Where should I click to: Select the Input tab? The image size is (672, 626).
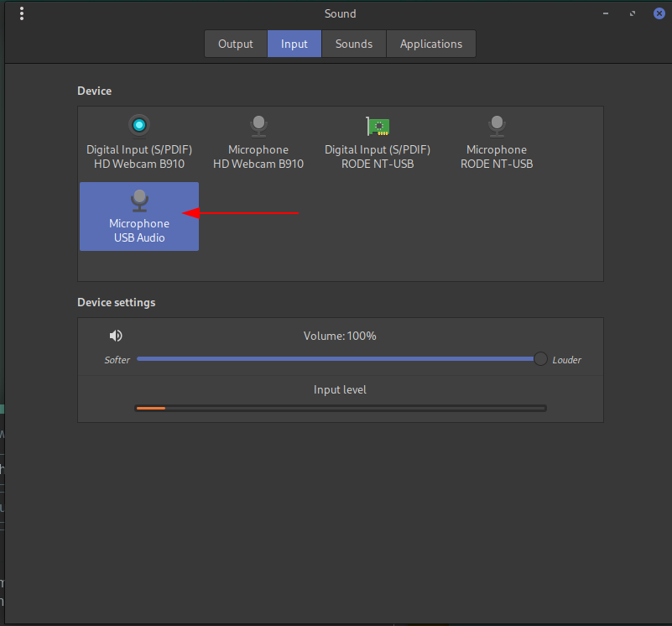(x=294, y=44)
